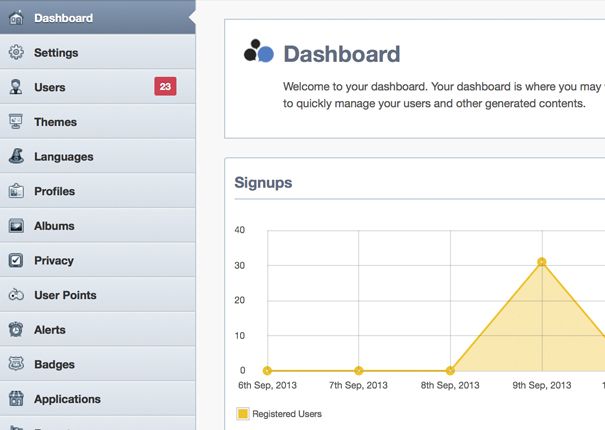
Task: Go to the Albums section
Action: (x=54, y=226)
